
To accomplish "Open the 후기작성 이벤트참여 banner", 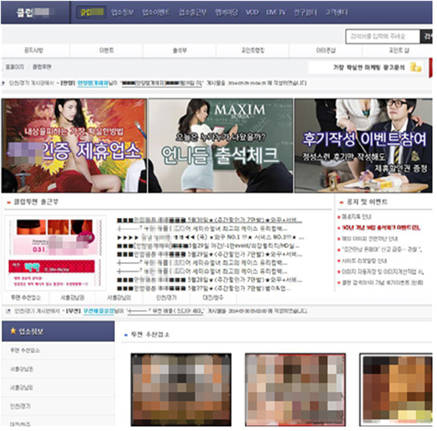I will (x=363, y=145).
